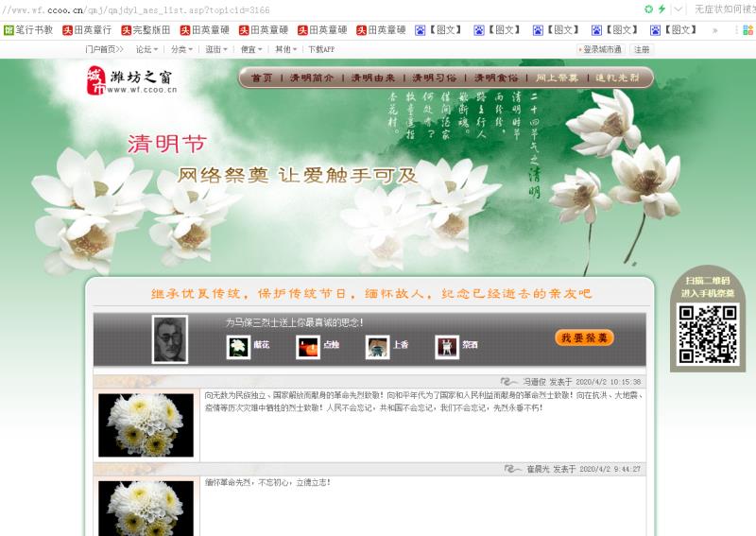Go to the 清明简介 tab
This screenshot has height=536, width=756.
pyautogui.click(x=311, y=78)
